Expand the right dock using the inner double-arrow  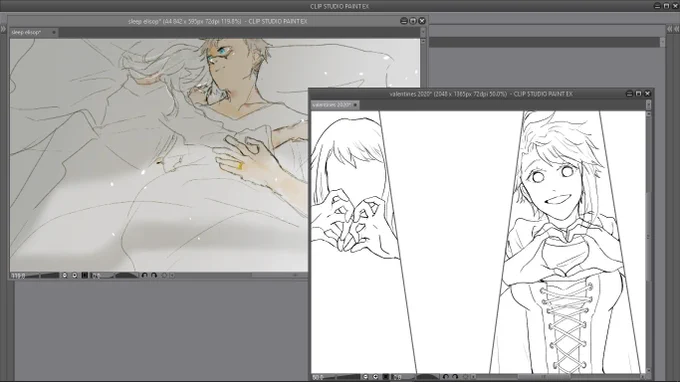click(x=670, y=29)
